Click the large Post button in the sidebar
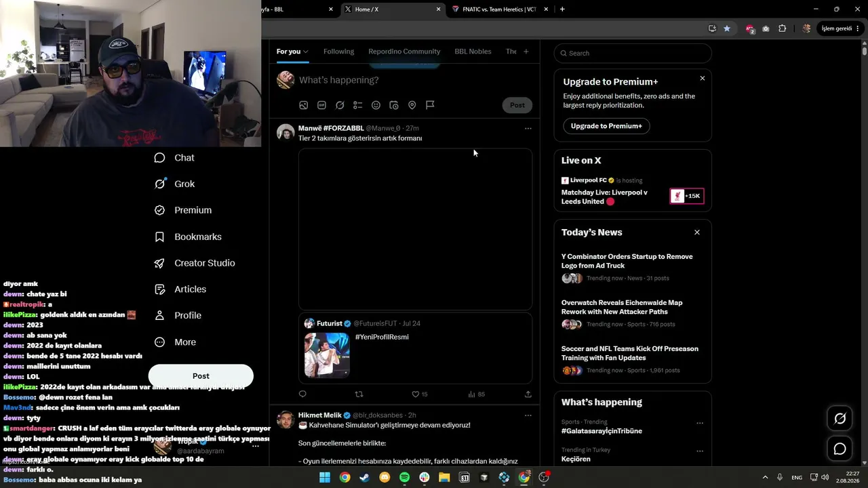 coord(201,376)
